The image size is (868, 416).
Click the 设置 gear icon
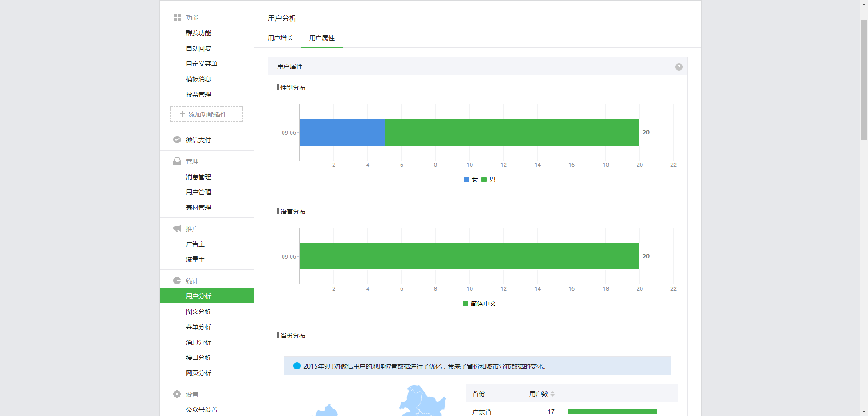pyautogui.click(x=177, y=394)
